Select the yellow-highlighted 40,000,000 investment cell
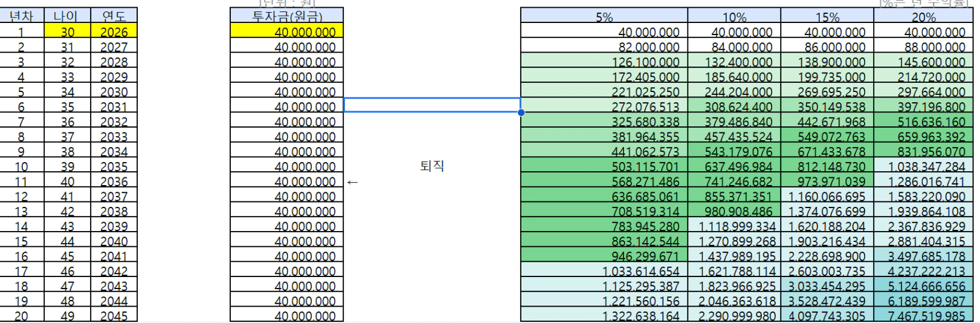This screenshot has height=323, width=980. pyautogui.click(x=286, y=31)
